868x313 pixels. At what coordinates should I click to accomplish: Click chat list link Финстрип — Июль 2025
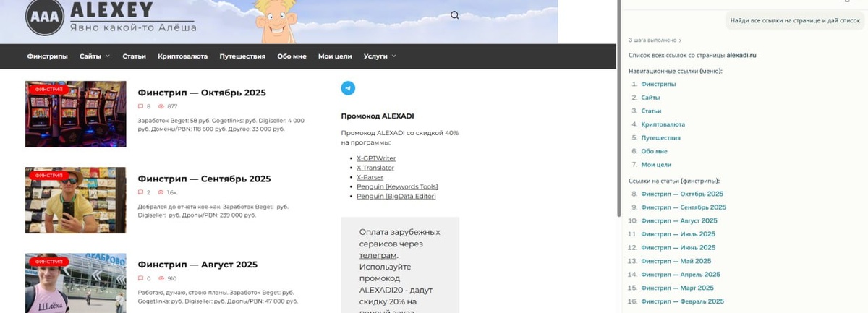click(678, 234)
